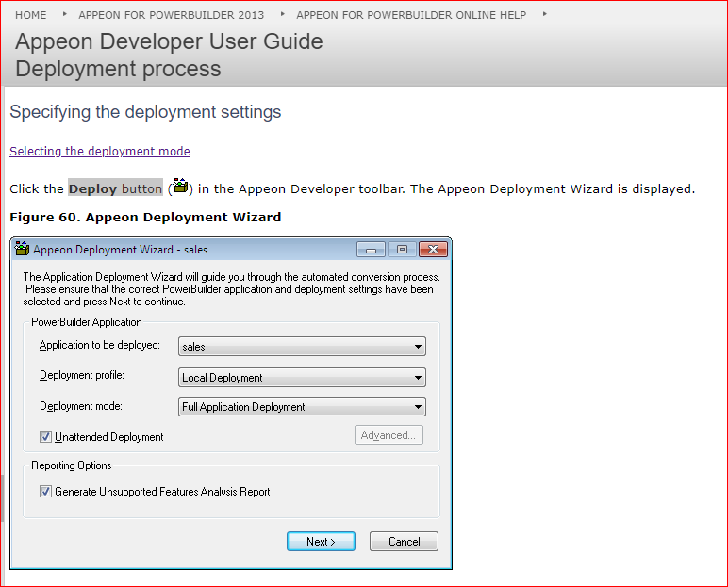Open Appeon for PowerBuilder Online Help breadcrumb
Screen dimensions: 728x587
click(411, 15)
